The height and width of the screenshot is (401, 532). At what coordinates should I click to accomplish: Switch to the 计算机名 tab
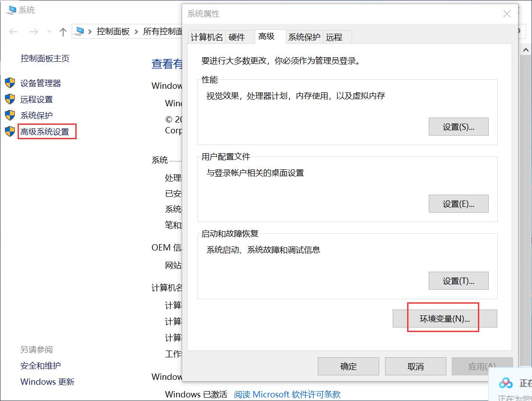pyautogui.click(x=206, y=37)
